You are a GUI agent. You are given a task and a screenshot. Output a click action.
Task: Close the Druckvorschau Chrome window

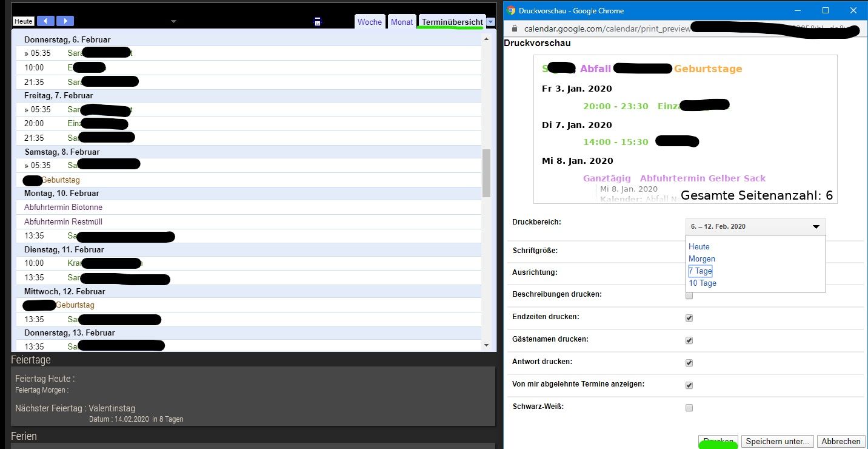tap(853, 10)
